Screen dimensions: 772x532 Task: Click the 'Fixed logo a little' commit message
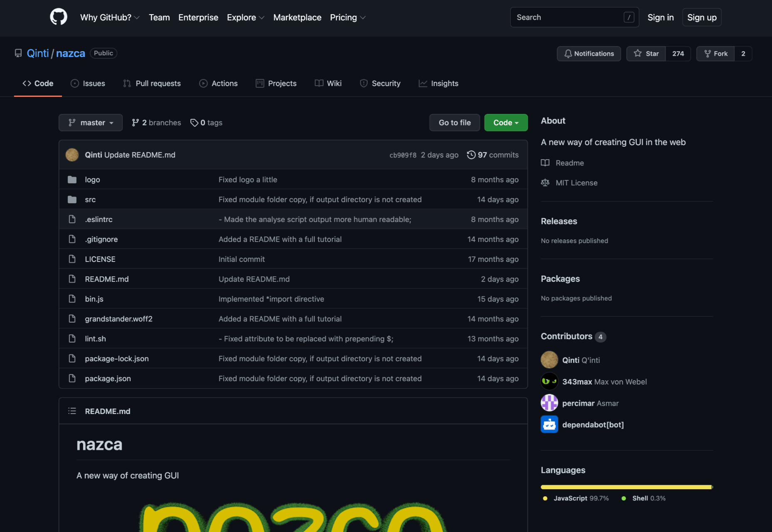[x=248, y=180]
